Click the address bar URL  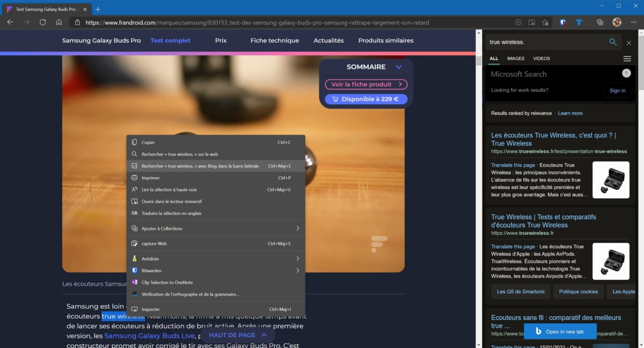(x=257, y=23)
